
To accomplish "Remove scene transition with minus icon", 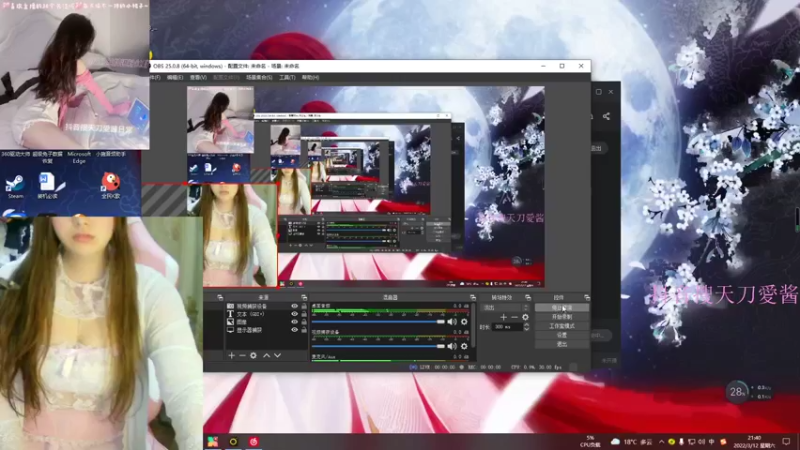I will click(514, 317).
